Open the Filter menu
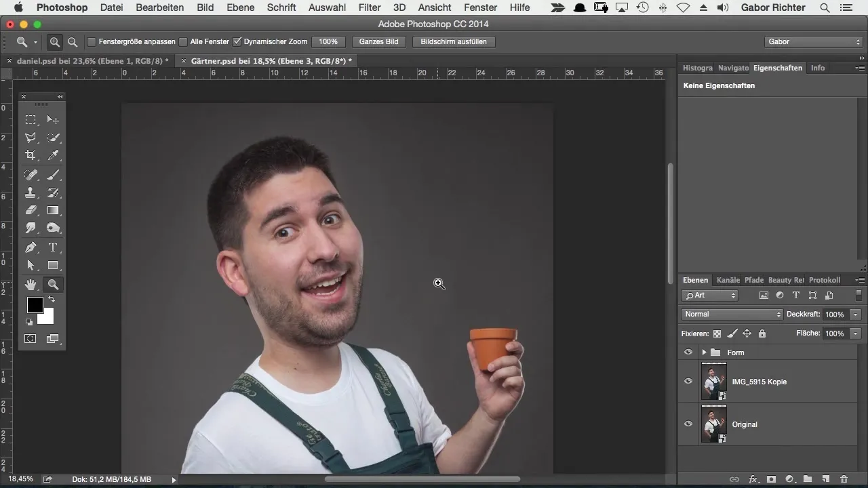Screen dimensions: 868x488 [370, 7]
